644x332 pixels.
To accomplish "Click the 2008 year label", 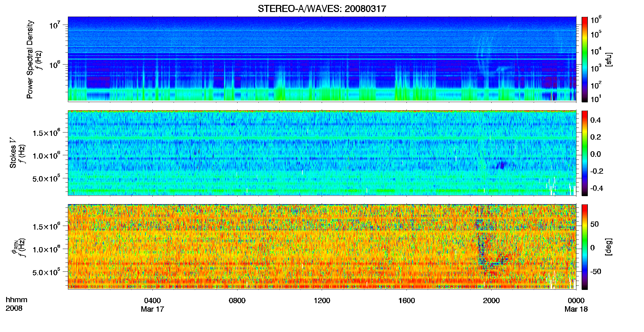I will 14,308.
